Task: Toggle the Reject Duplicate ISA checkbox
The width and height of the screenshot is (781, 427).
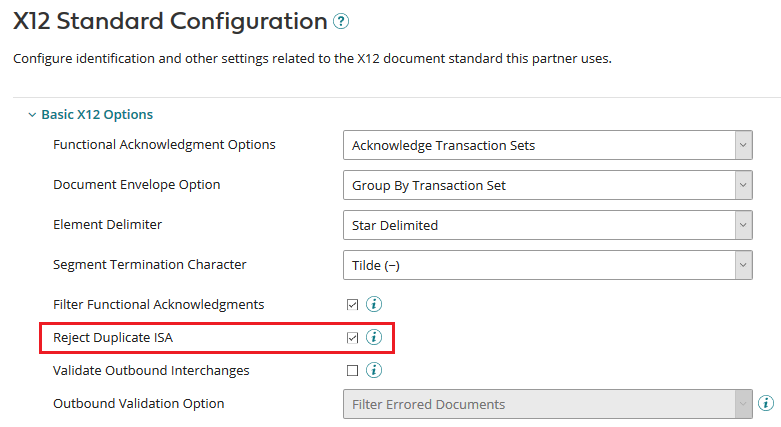Action: click(352, 337)
